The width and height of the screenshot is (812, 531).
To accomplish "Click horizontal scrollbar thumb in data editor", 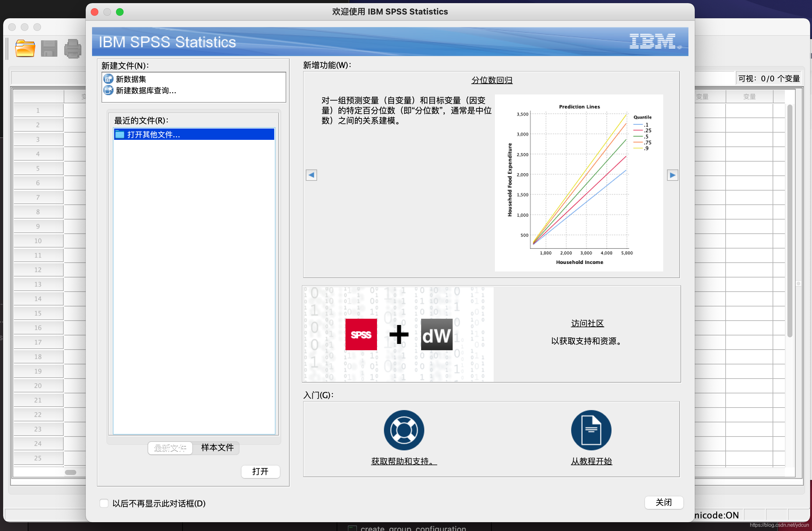I will [71, 472].
